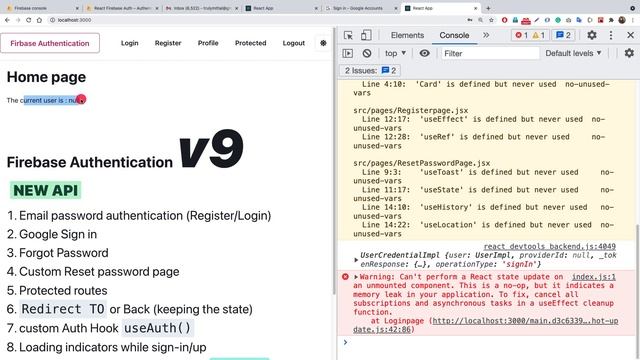The width and height of the screenshot is (640, 360).
Task: Open the console settings gear icon
Action: tap(629, 53)
